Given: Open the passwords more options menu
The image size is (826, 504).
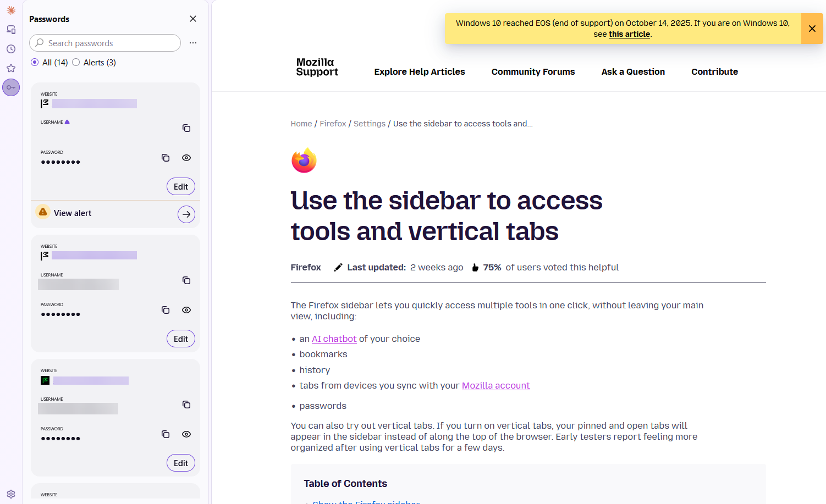Looking at the screenshot, I should pos(193,43).
